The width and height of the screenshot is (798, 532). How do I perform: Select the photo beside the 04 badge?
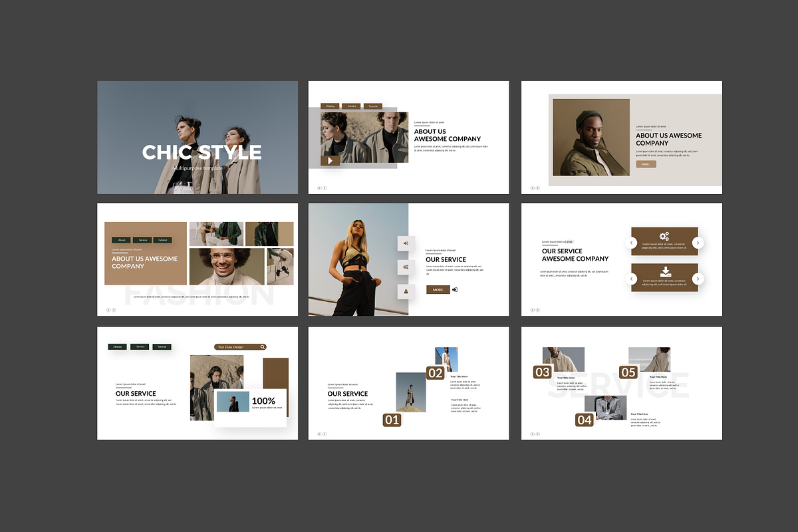click(x=606, y=408)
